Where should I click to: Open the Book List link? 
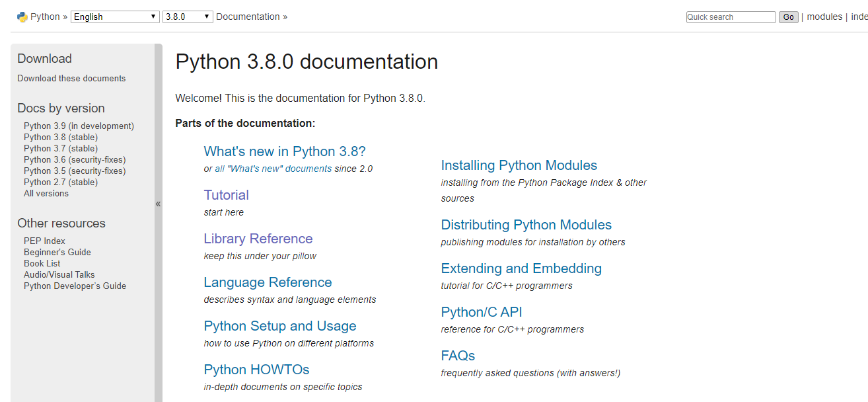pos(42,263)
